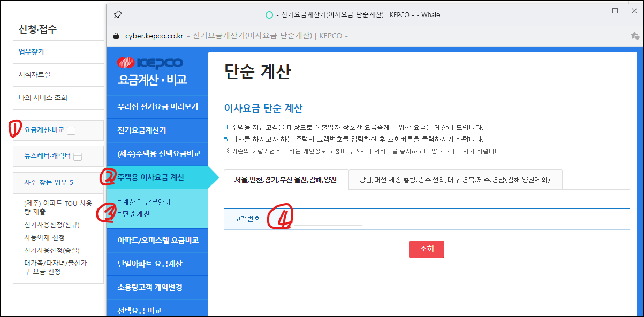Select 단일아파트 요금계산 from the sidebar
This screenshot has height=317, width=644.
pyautogui.click(x=157, y=264)
